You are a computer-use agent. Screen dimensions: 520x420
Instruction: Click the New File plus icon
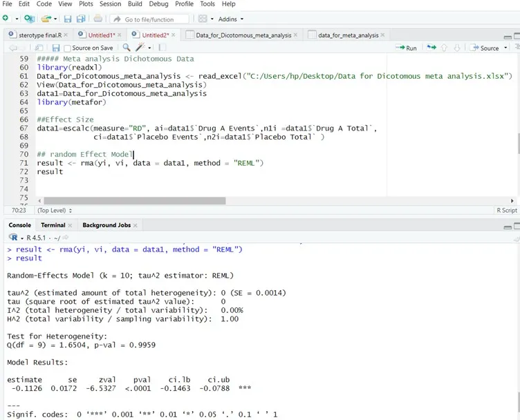pos(6,18)
